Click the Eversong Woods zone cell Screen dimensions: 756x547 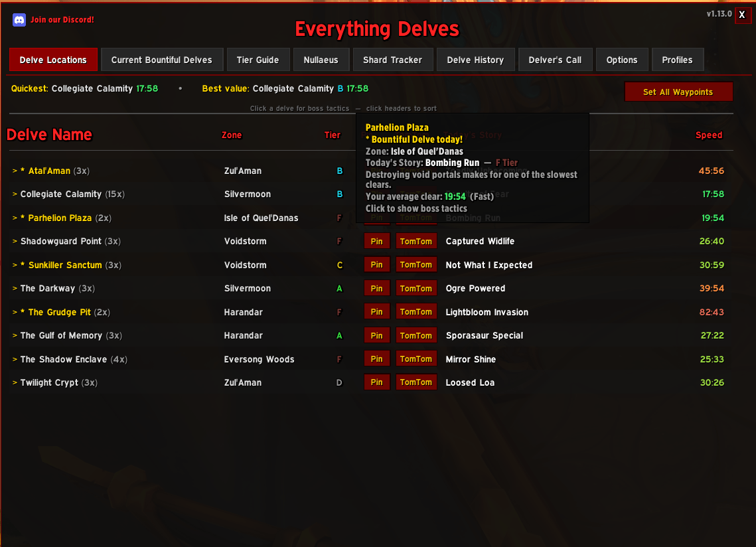coord(259,359)
